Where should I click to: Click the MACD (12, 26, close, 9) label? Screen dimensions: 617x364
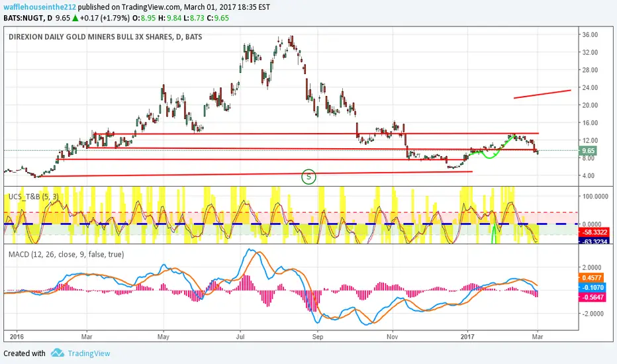pyautogui.click(x=66, y=255)
